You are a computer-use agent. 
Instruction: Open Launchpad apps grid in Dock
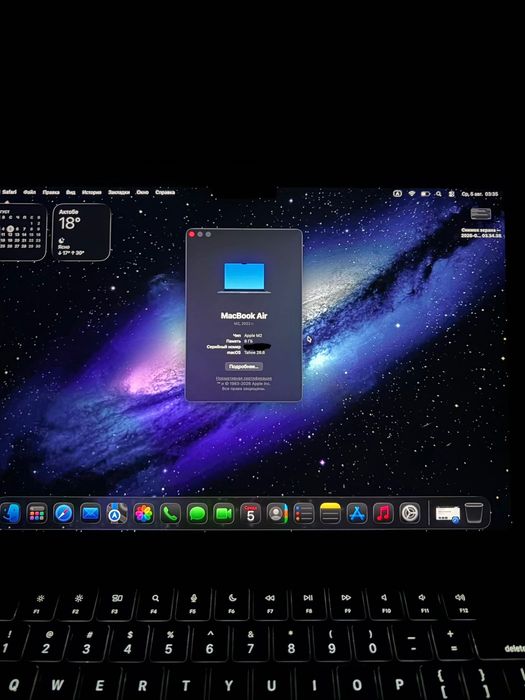point(37,514)
